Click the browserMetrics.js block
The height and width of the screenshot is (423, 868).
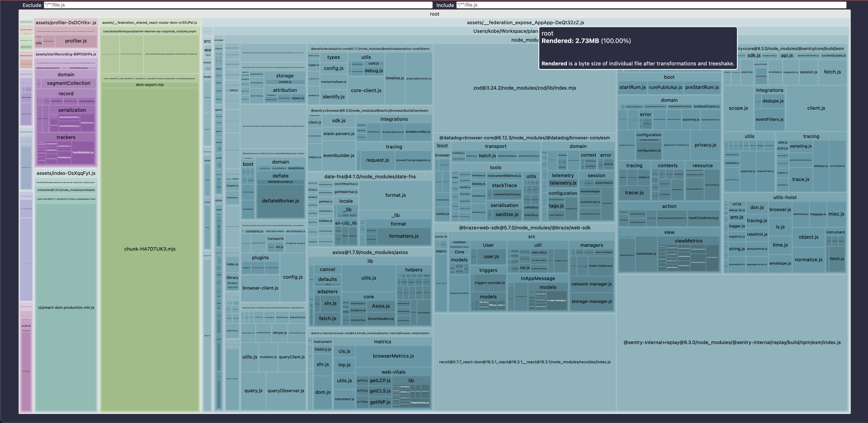(393, 356)
